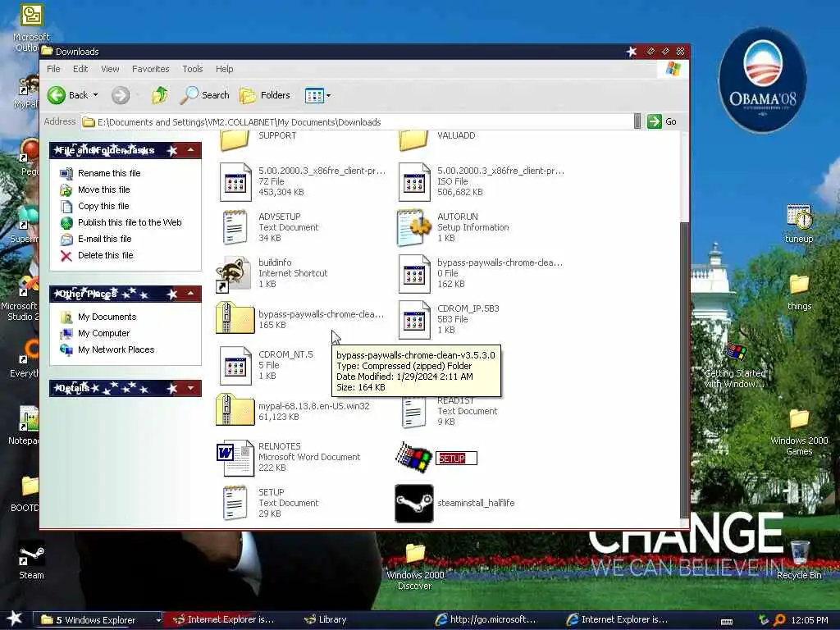Open the Favorites menu

tap(151, 69)
